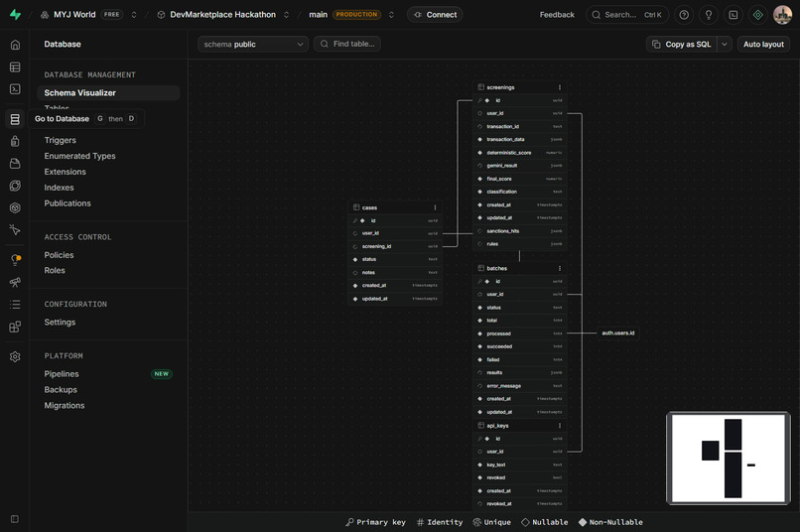
Task: Open Triggers in database menu
Action: pos(61,140)
